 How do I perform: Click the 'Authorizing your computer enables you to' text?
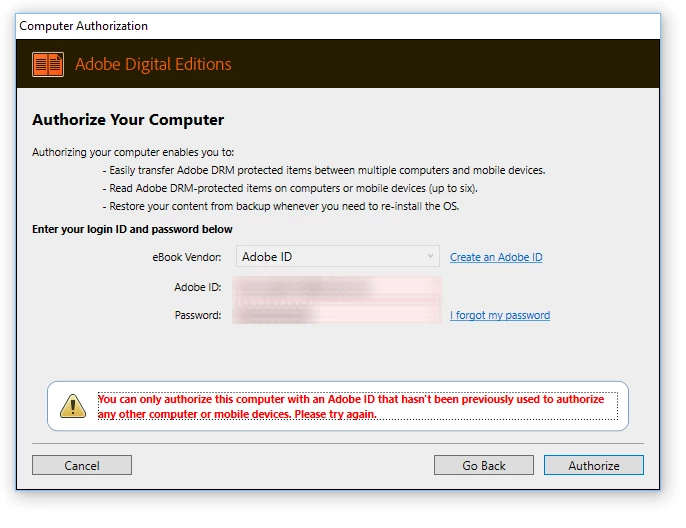pyautogui.click(x=133, y=152)
